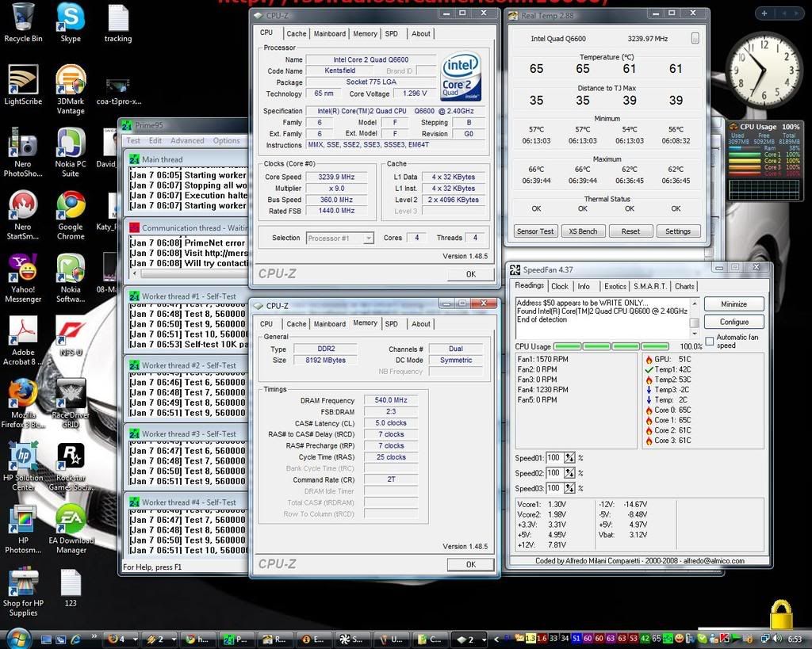The image size is (812, 649).
Task: Open Adobe Acrobat desktop icon
Action: coord(23,330)
